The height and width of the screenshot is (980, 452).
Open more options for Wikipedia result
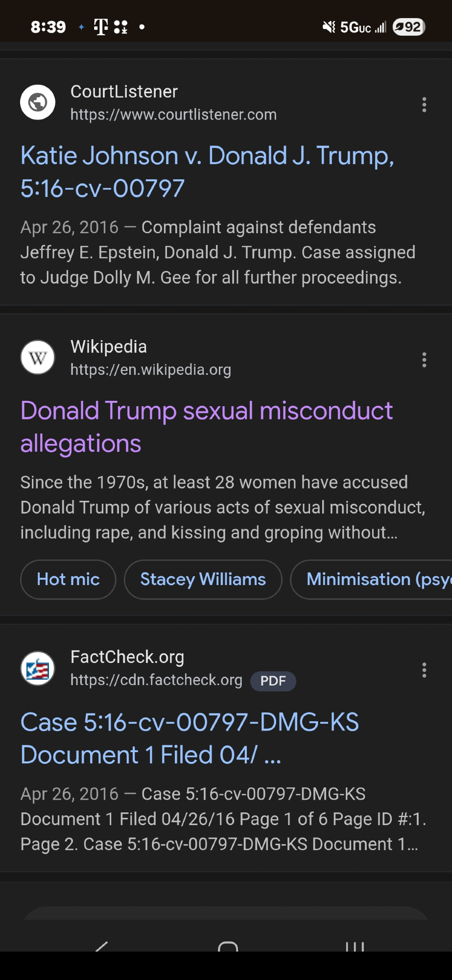[x=424, y=360]
